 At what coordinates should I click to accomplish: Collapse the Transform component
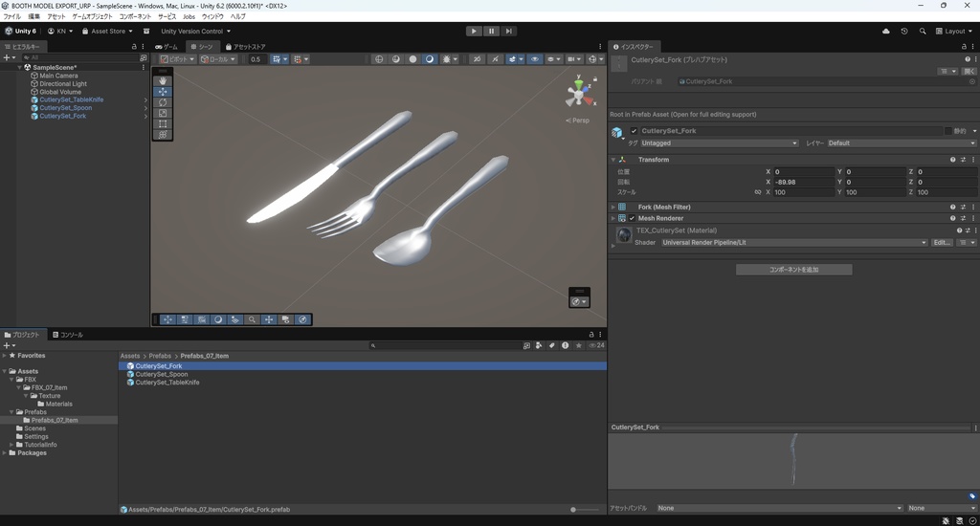[613, 160]
